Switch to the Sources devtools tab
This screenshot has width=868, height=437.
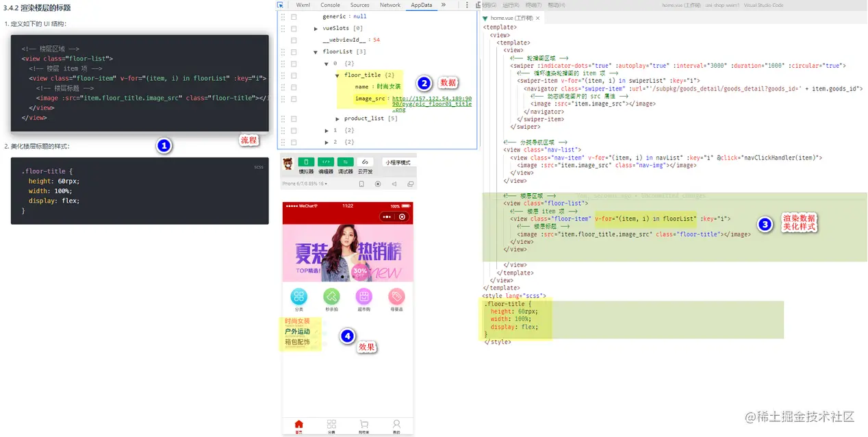point(359,5)
